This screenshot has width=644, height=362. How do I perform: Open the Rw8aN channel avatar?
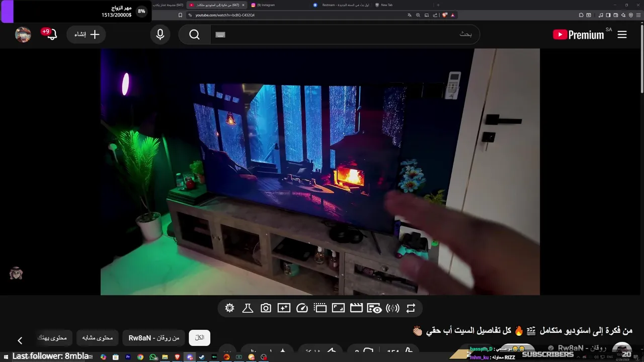(622, 350)
